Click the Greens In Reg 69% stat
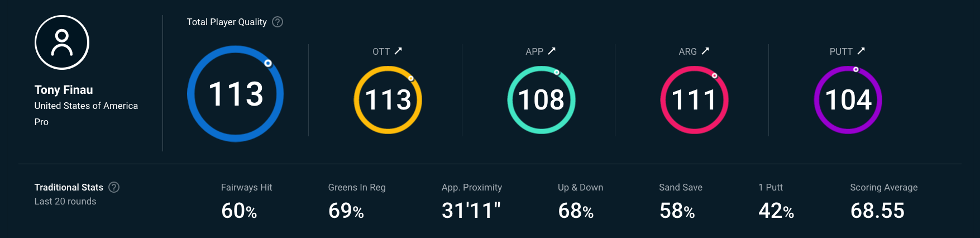The image size is (980, 238). (346, 211)
